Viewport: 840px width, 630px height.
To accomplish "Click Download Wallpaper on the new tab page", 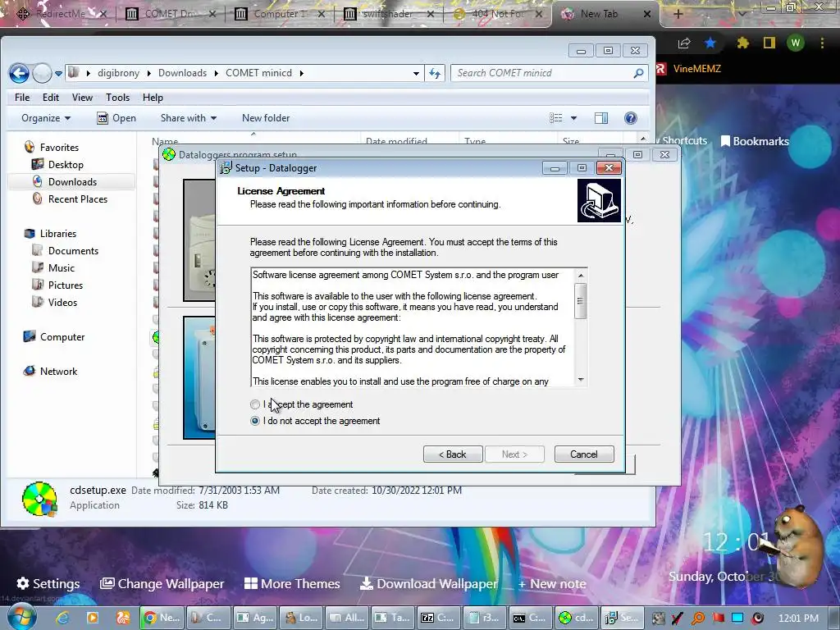I will (428, 583).
